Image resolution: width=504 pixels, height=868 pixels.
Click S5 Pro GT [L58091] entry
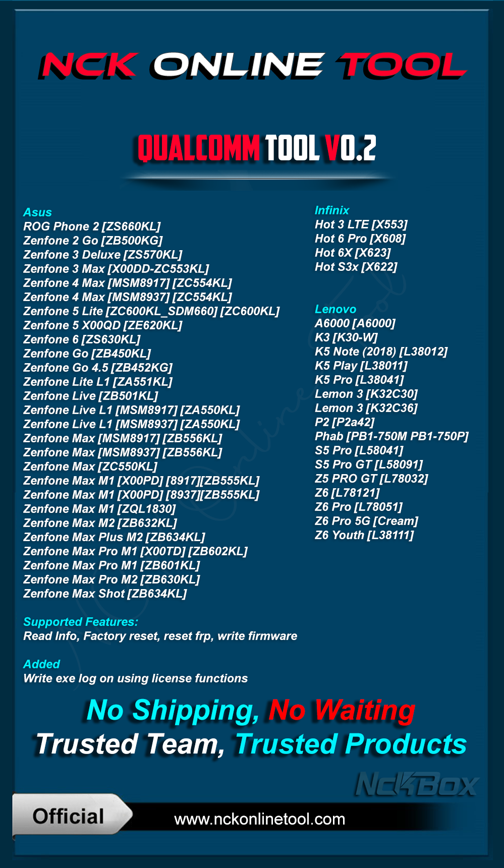tap(369, 465)
